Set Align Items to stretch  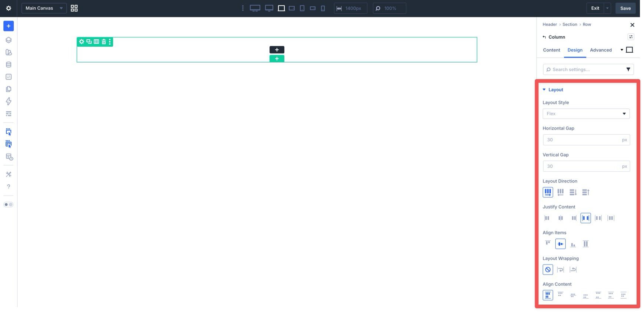(586, 244)
